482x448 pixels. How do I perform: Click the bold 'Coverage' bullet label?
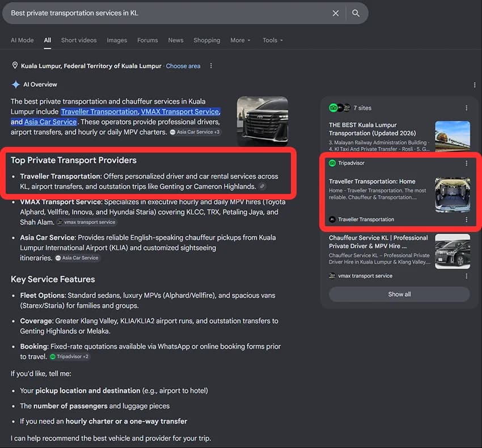(37, 321)
